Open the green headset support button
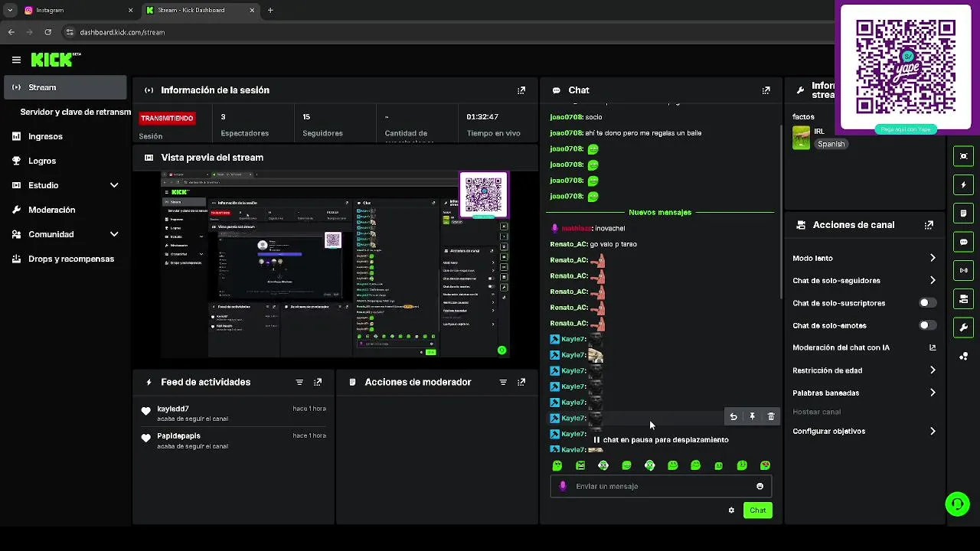 pyautogui.click(x=957, y=504)
